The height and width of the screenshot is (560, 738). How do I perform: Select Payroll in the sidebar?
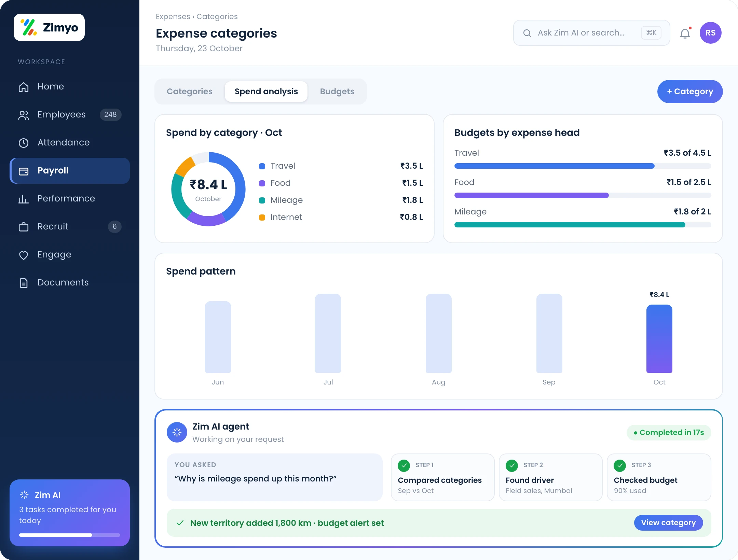(70, 171)
